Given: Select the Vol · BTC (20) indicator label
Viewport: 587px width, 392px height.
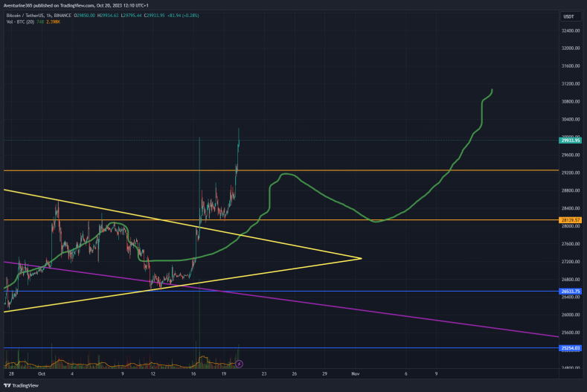Looking at the screenshot, I should [x=20, y=22].
